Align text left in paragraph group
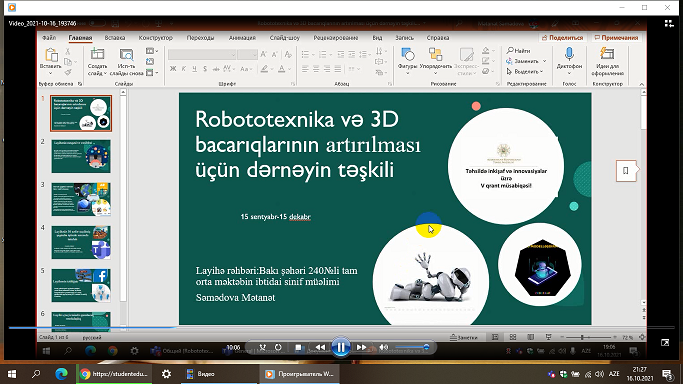The image size is (683, 384). [x=305, y=69]
